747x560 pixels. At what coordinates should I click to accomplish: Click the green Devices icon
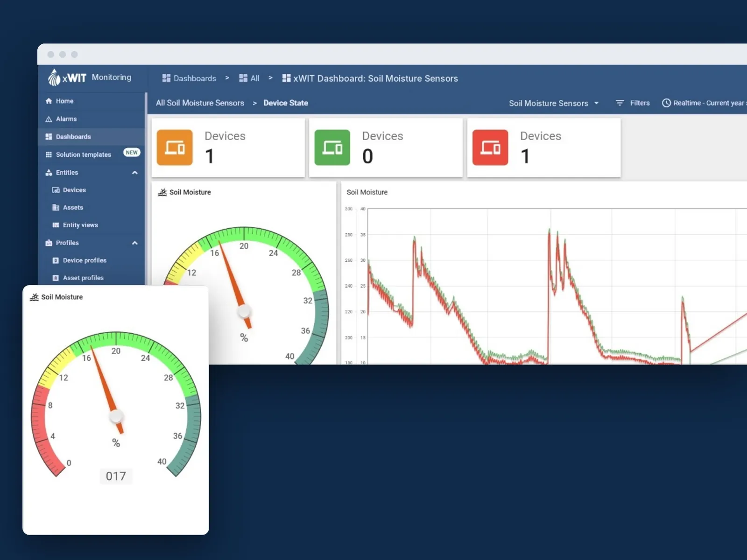coord(332,147)
